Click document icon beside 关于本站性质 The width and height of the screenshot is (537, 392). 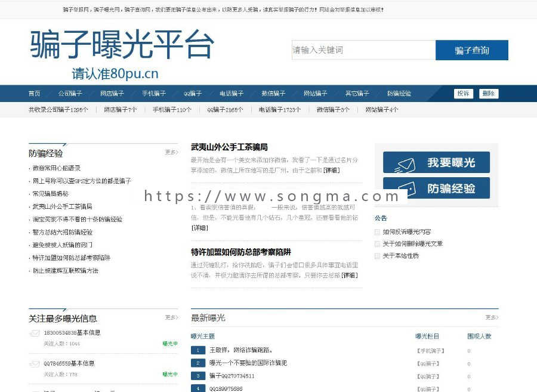pyautogui.click(x=377, y=256)
